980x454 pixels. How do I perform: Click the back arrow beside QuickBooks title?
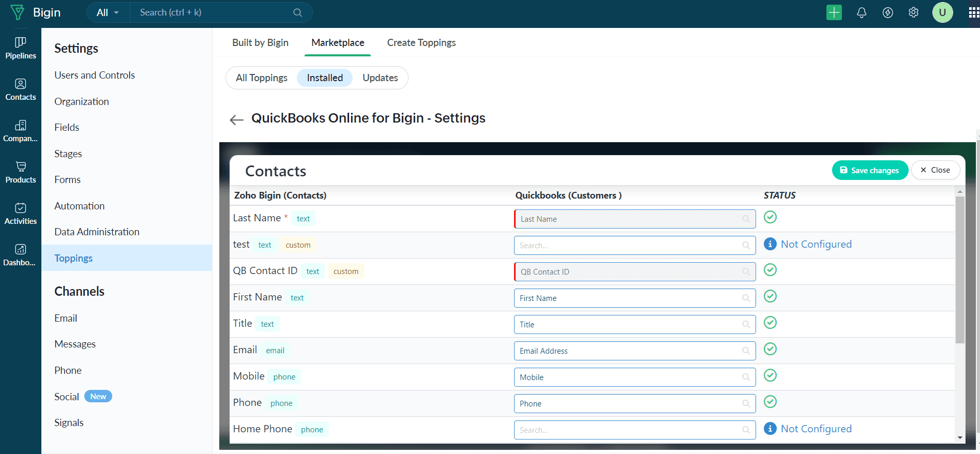pyautogui.click(x=236, y=119)
